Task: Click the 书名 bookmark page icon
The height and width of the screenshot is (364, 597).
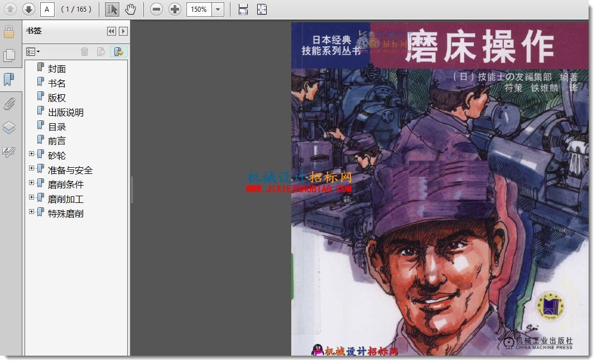Action: tap(41, 82)
